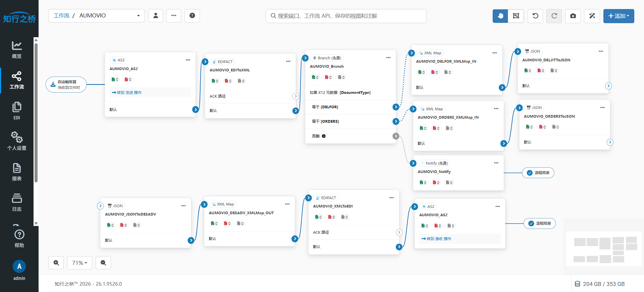Screen dimensions: 644x292
Task: Click ACK 路径 port on AUMOVIO_XMLToEDI
Action: [399, 232]
